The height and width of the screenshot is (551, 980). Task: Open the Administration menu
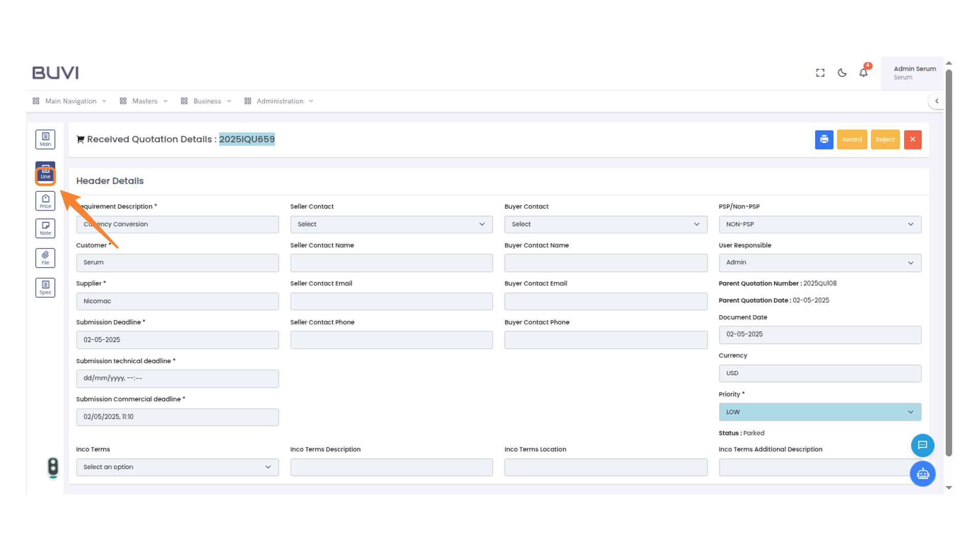click(280, 101)
